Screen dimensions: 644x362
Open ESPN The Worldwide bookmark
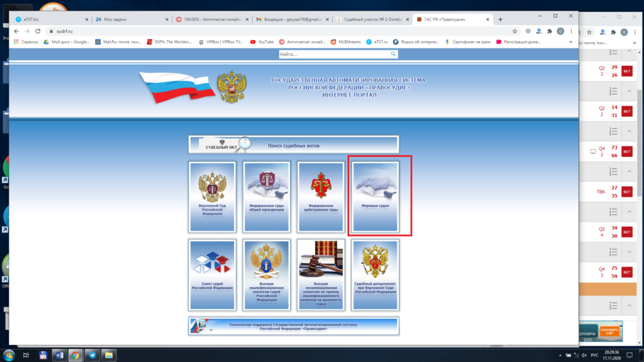click(x=169, y=42)
